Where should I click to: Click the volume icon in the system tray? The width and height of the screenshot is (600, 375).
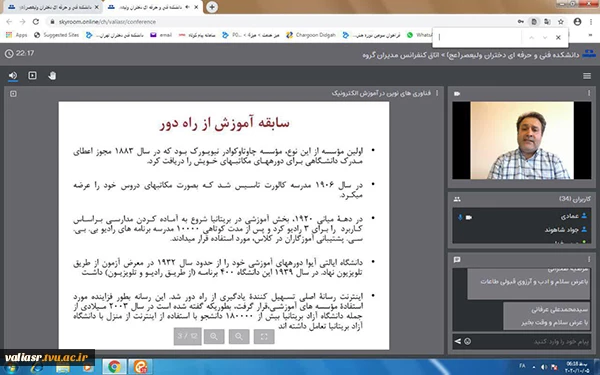(544, 367)
